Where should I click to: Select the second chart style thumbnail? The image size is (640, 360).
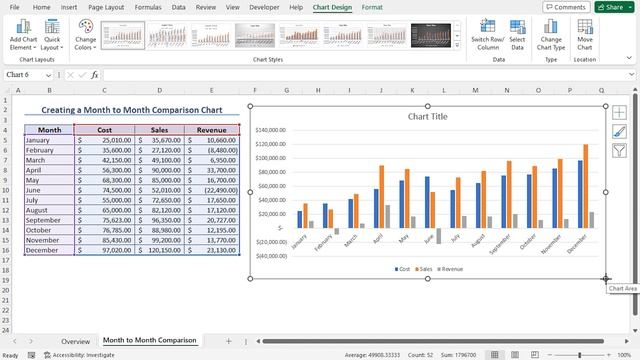click(x=167, y=36)
